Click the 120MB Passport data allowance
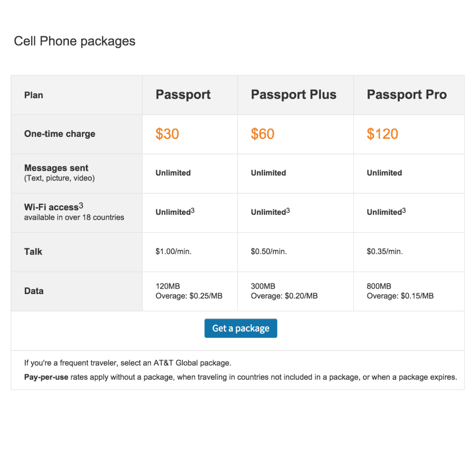 [168, 286]
